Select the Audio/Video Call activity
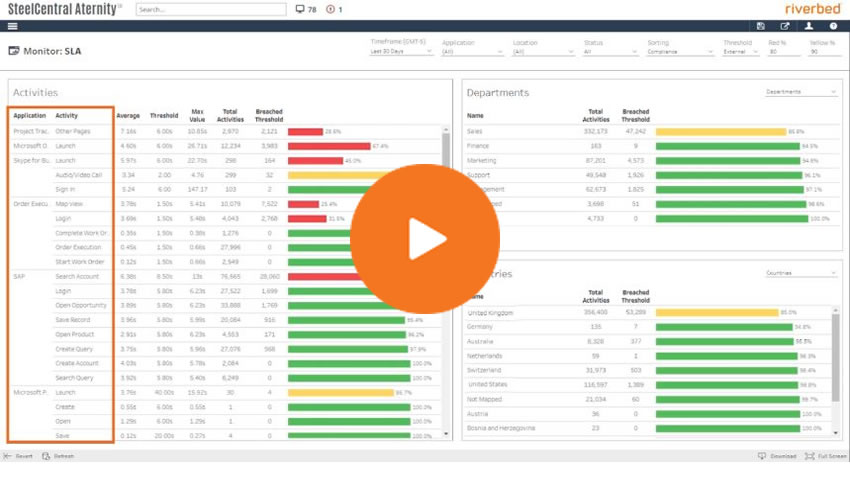Viewport: 850px width, 478px height. 79,175
